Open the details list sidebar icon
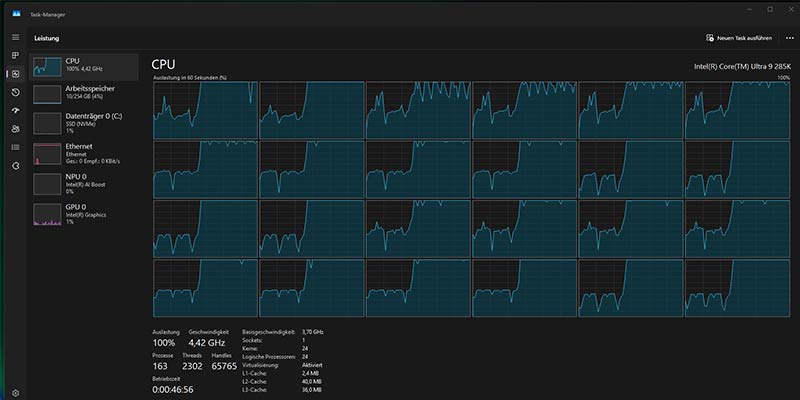 (15, 147)
